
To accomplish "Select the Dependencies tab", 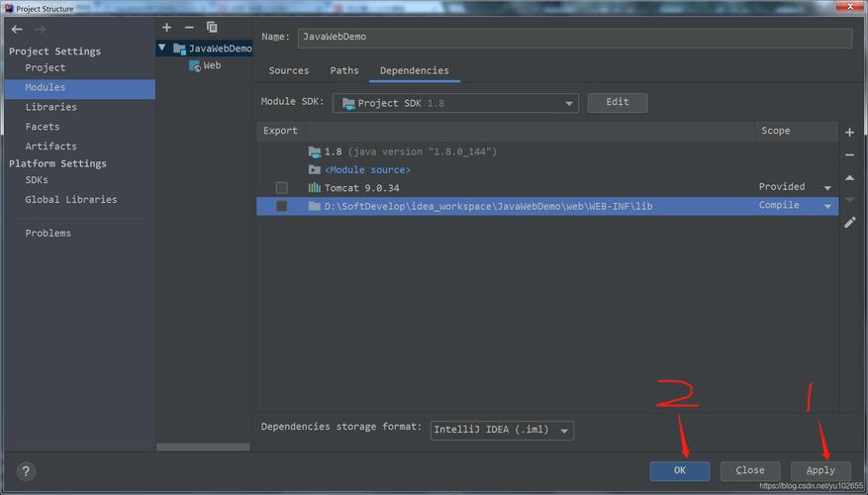I will tap(414, 71).
